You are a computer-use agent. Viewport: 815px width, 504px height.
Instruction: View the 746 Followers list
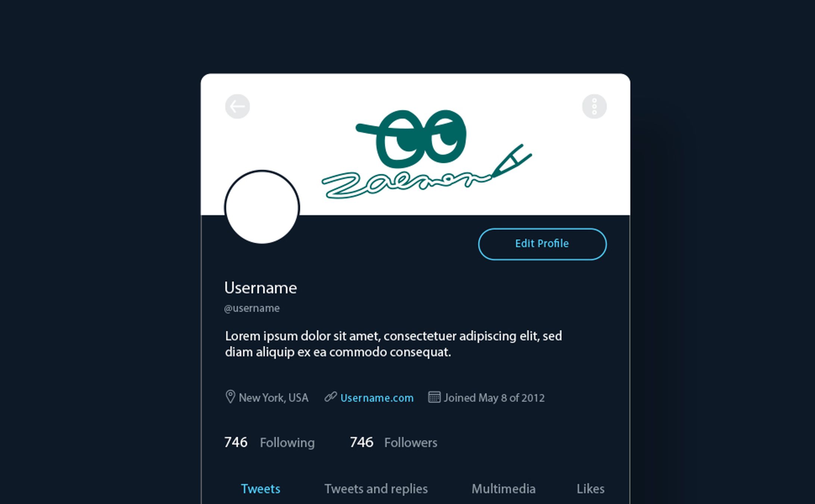point(393,442)
